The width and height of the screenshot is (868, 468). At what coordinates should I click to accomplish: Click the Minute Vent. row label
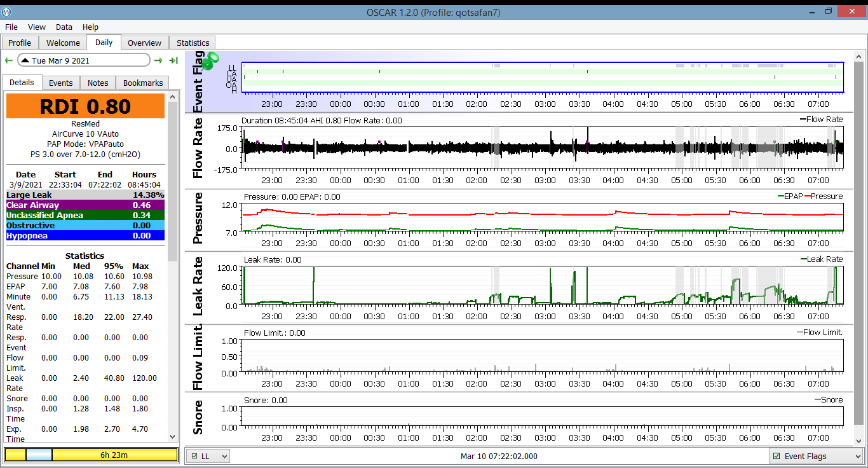click(18, 301)
